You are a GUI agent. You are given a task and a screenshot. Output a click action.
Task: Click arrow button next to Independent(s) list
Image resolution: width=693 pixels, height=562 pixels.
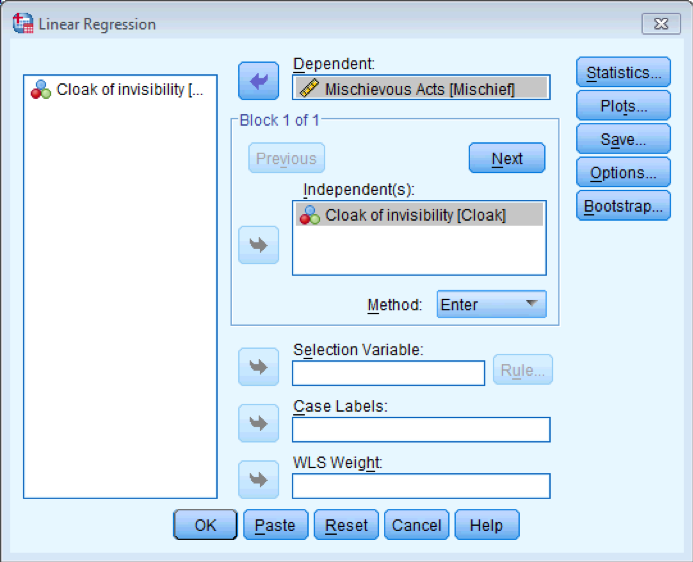tap(258, 245)
